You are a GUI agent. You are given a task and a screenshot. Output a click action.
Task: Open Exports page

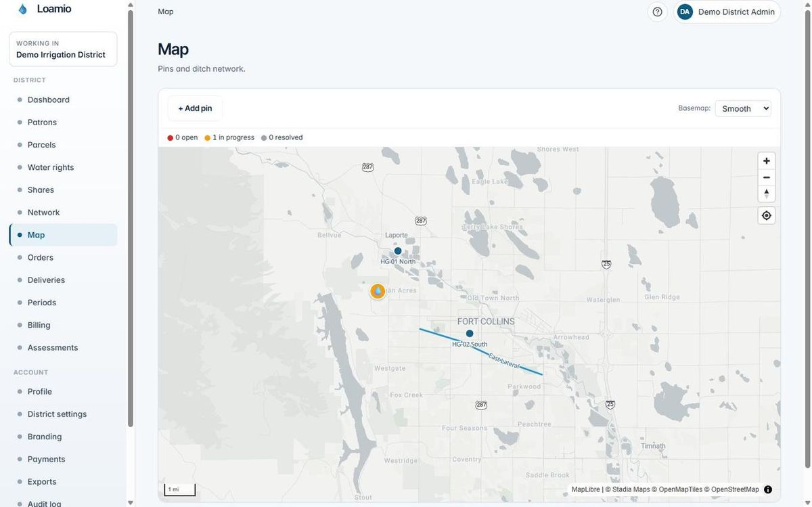point(63,482)
